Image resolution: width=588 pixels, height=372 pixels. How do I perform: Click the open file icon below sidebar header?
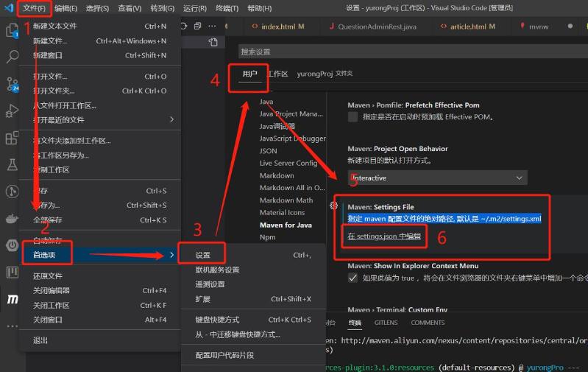[x=213, y=42]
